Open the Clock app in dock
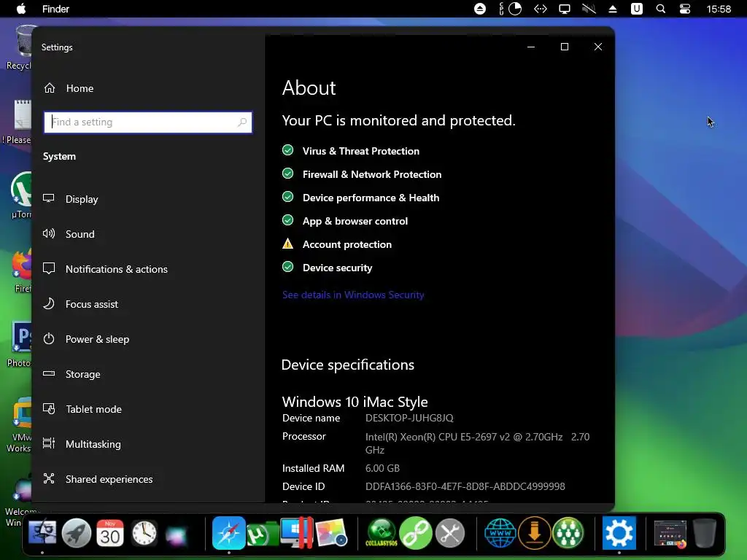The height and width of the screenshot is (560, 747). pyautogui.click(x=144, y=533)
